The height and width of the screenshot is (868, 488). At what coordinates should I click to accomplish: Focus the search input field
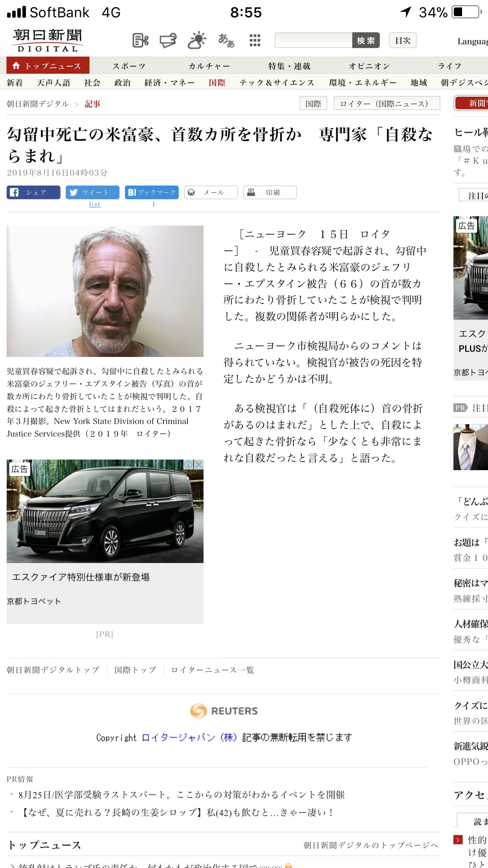click(314, 40)
